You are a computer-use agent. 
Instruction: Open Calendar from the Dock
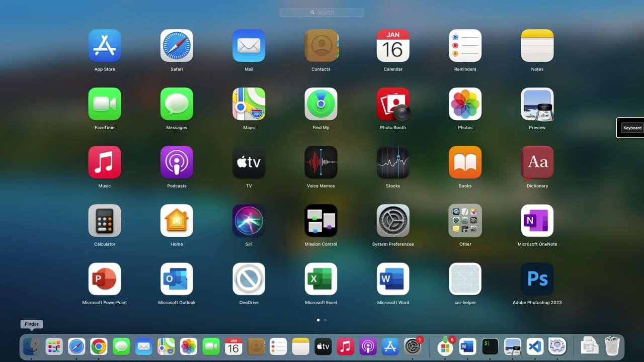233,346
